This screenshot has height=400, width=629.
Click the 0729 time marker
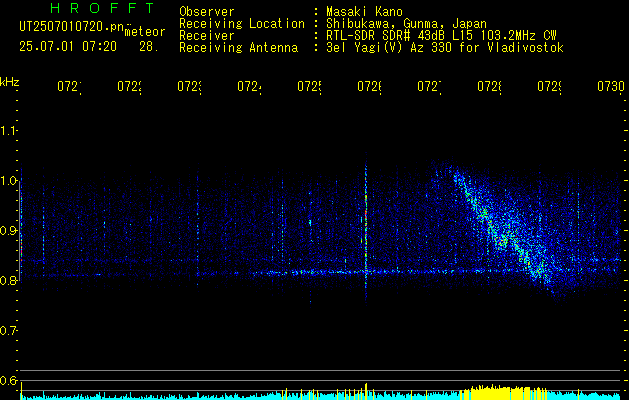(549, 86)
